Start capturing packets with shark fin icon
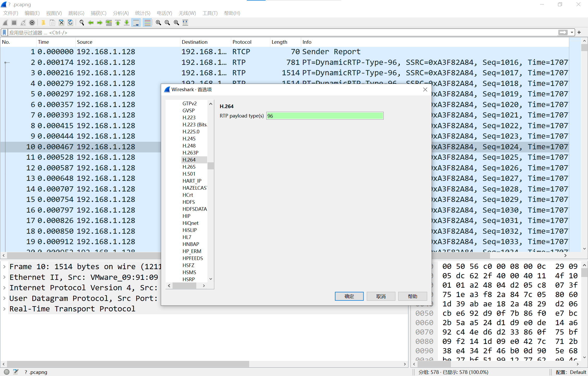Viewport: 588px width, 376px height. pos(5,23)
